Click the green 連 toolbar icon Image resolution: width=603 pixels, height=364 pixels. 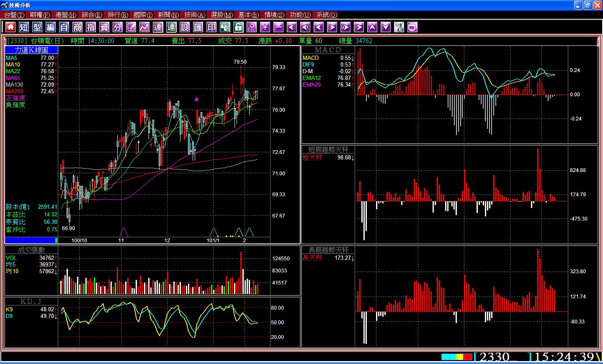point(171,27)
